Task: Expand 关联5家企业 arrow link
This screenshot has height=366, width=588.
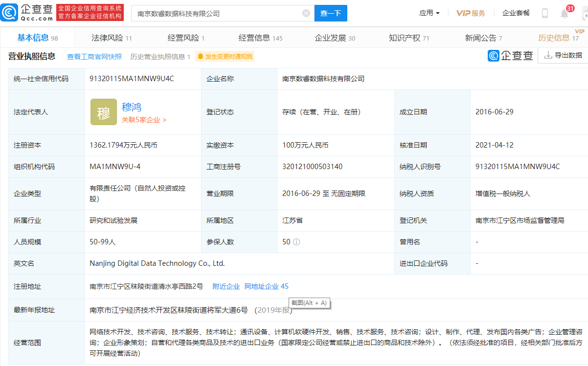Action: point(144,120)
